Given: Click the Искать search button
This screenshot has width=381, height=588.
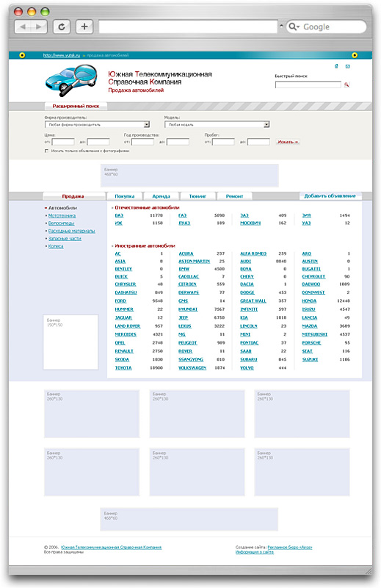Looking at the screenshot, I should click(288, 142).
